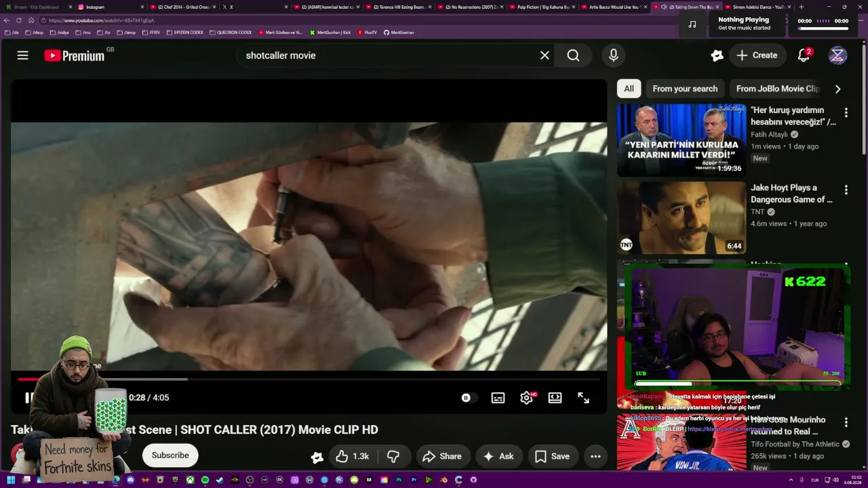Image resolution: width=868 pixels, height=488 pixels.
Task: Go back in browser history
Action: pyautogui.click(x=7, y=20)
